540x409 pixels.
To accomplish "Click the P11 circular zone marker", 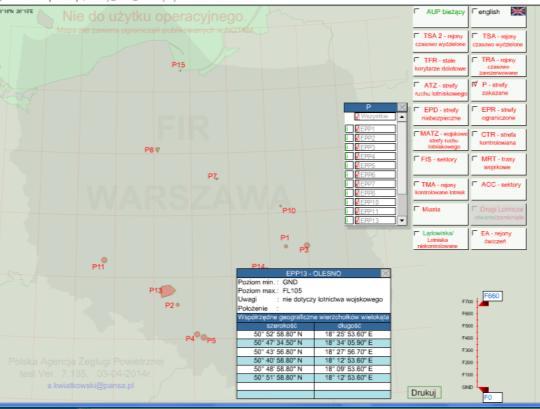I will (104, 260).
